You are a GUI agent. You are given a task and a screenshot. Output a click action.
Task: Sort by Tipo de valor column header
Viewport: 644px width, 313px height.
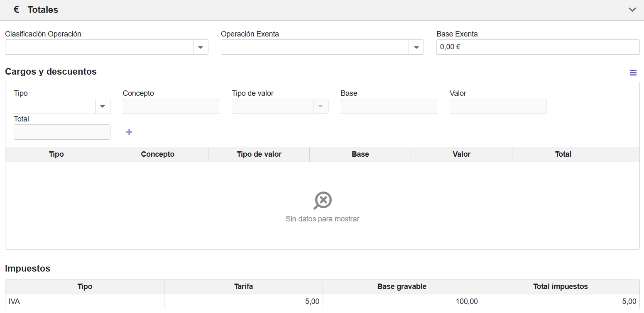pyautogui.click(x=259, y=154)
